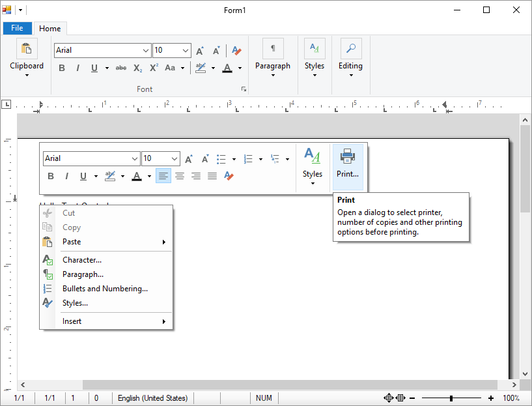The width and height of the screenshot is (532, 406).
Task: Open the Insert submenu in context menu
Action: pos(106,321)
